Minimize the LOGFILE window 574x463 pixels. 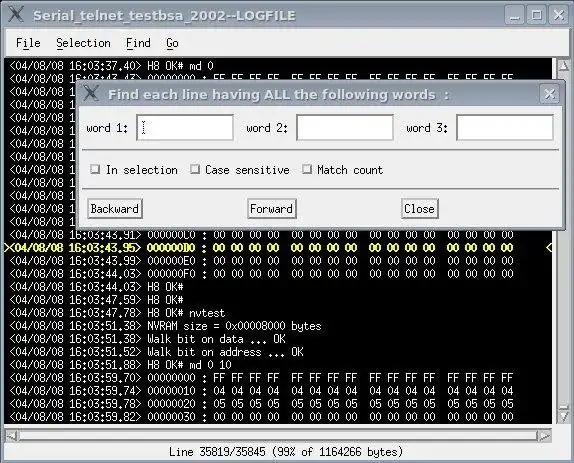(515, 15)
